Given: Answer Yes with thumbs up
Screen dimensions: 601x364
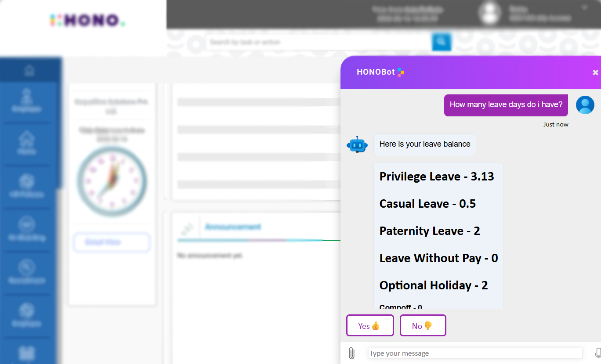Looking at the screenshot, I should pyautogui.click(x=370, y=325).
